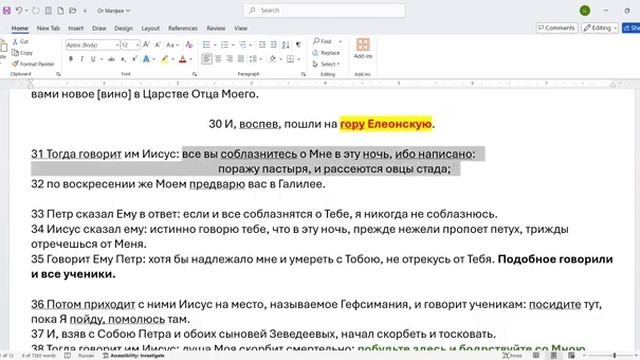Image resolution: width=640 pixels, height=360 pixels.
Task: Decrease the paragraph indent
Action: coord(262,44)
